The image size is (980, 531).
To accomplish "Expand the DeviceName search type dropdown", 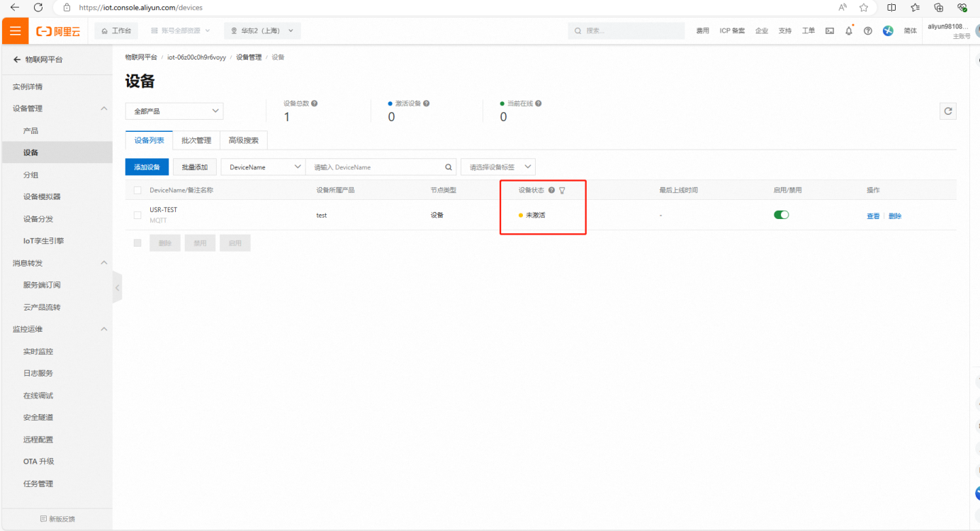I will (262, 167).
